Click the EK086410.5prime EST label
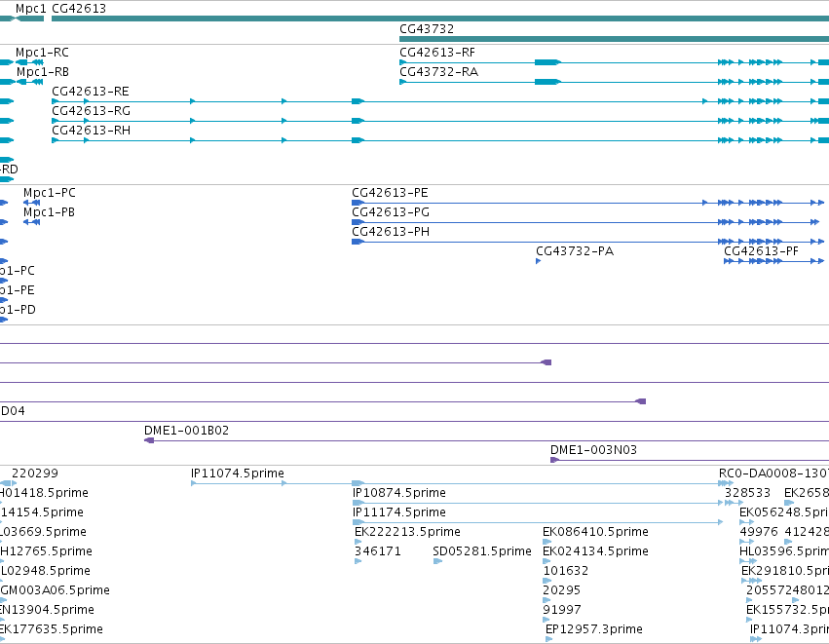 596,532
